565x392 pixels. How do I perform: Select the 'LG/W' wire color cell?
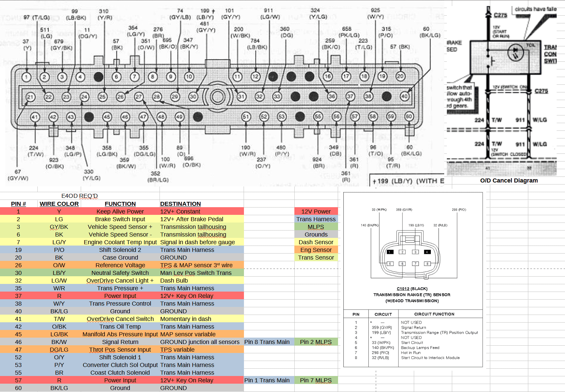[x=59, y=281]
